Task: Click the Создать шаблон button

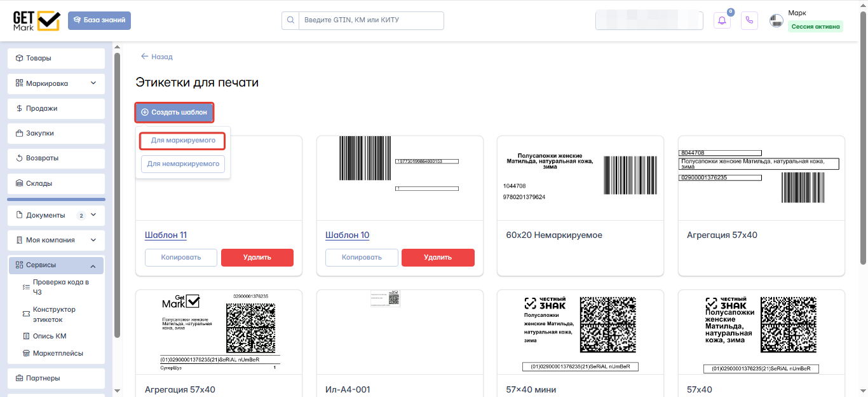Action: click(174, 113)
